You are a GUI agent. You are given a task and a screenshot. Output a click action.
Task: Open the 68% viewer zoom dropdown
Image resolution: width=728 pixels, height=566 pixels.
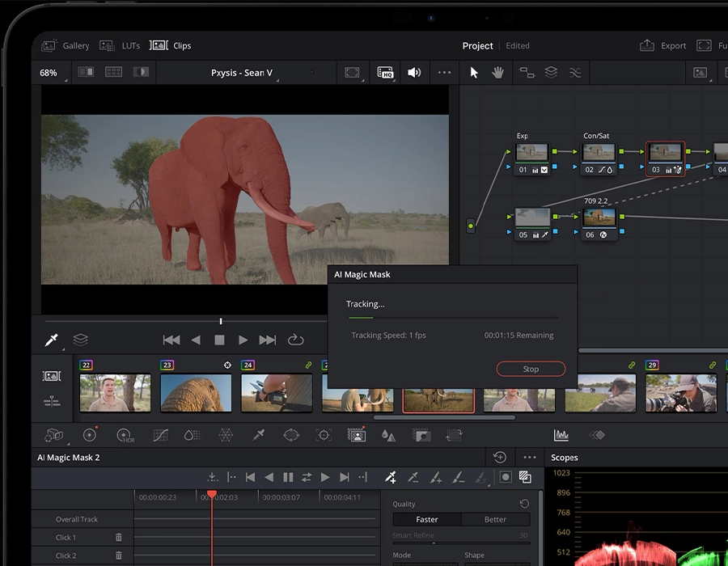tap(49, 73)
